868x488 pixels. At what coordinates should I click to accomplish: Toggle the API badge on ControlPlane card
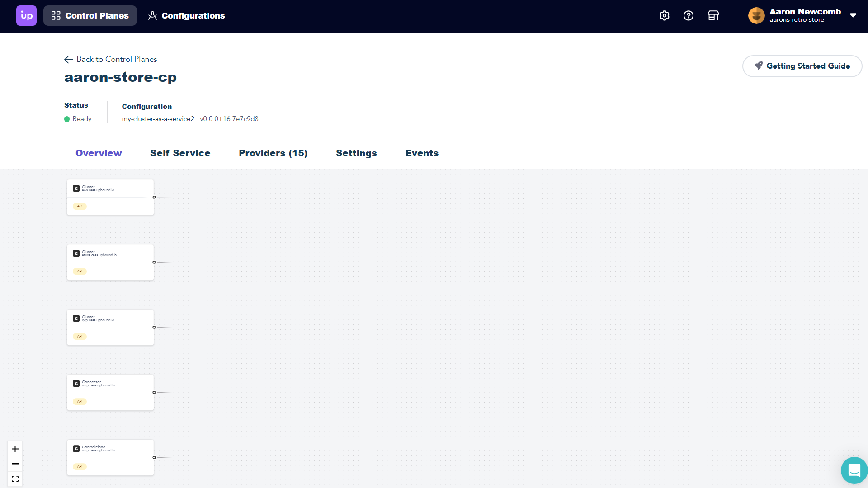tap(79, 467)
